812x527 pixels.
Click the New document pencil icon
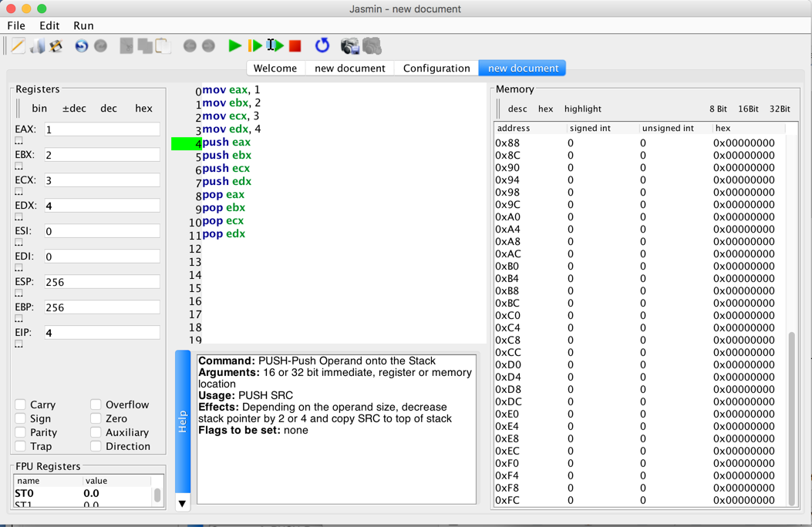click(18, 46)
